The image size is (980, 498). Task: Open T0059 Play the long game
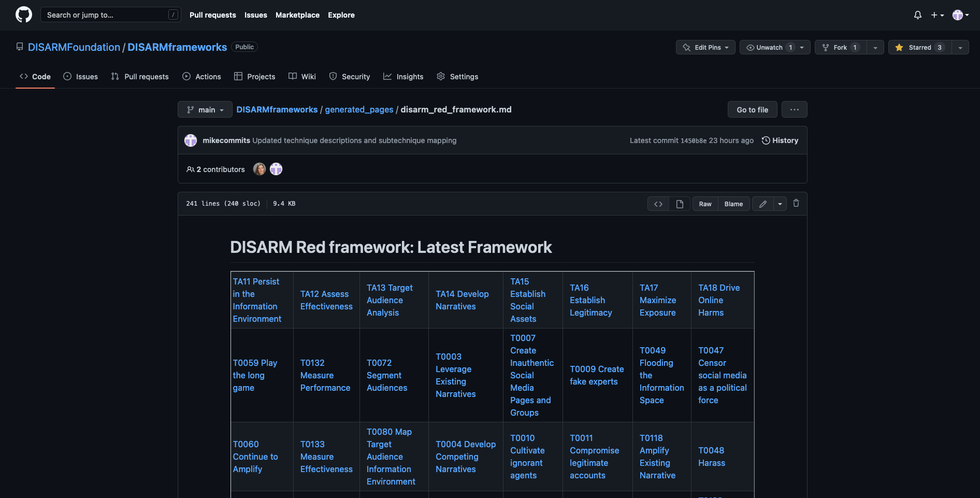click(x=255, y=375)
